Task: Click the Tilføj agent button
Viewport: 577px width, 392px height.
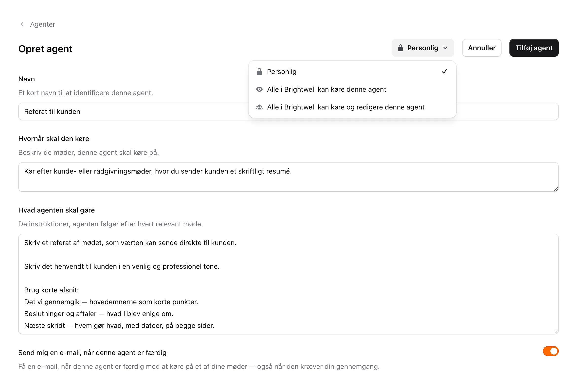Action: [534, 48]
